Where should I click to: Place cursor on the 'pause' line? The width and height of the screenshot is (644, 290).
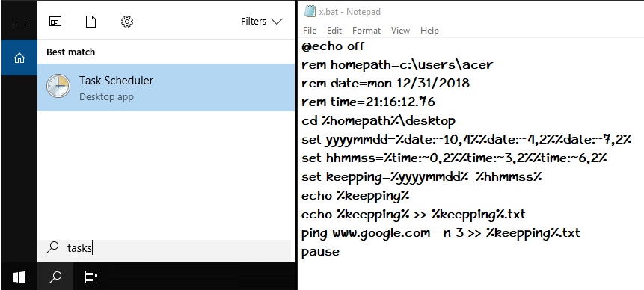click(x=320, y=252)
